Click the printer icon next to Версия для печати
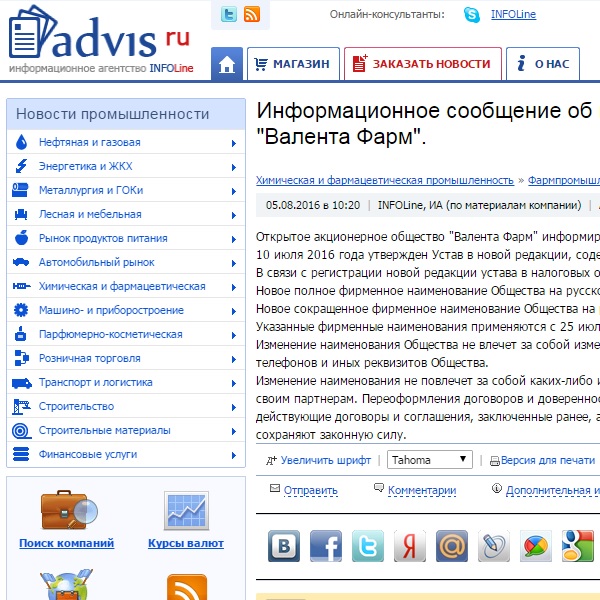The height and width of the screenshot is (600, 600). [x=495, y=461]
